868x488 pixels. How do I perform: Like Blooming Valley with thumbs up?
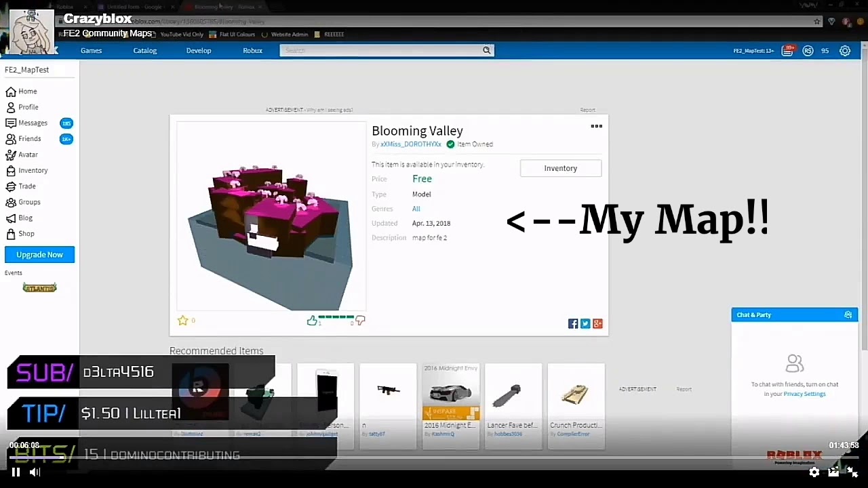pos(312,321)
